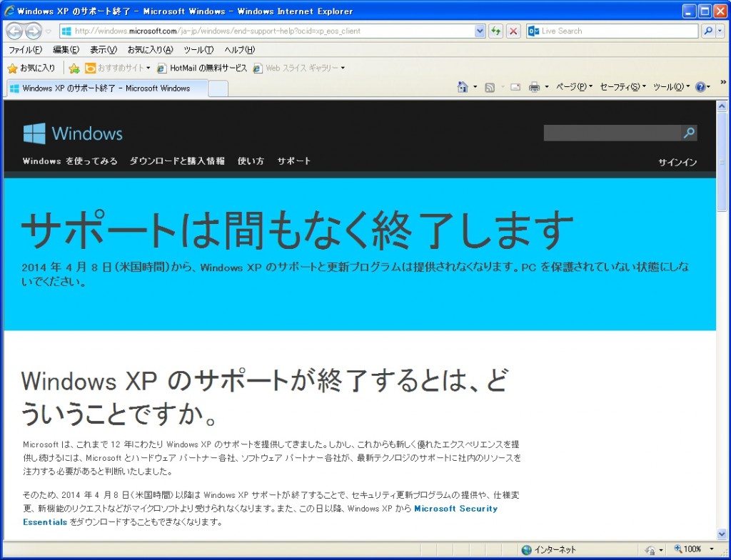Open the ヘルプ(H) menu

click(x=239, y=50)
